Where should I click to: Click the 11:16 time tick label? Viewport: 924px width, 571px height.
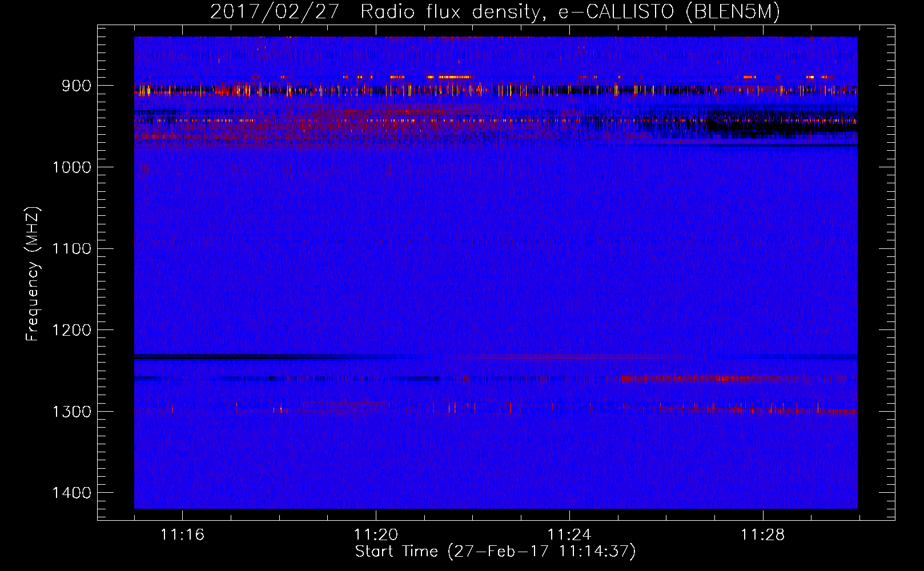click(x=182, y=535)
